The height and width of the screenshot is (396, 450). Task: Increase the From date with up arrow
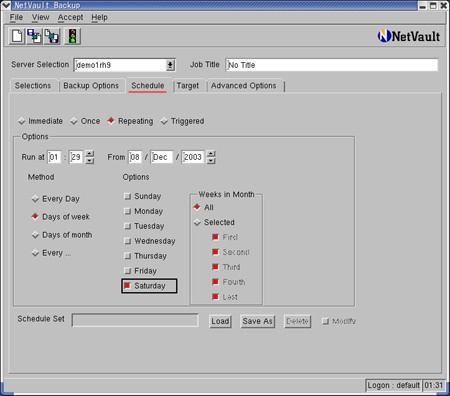pos(211,154)
